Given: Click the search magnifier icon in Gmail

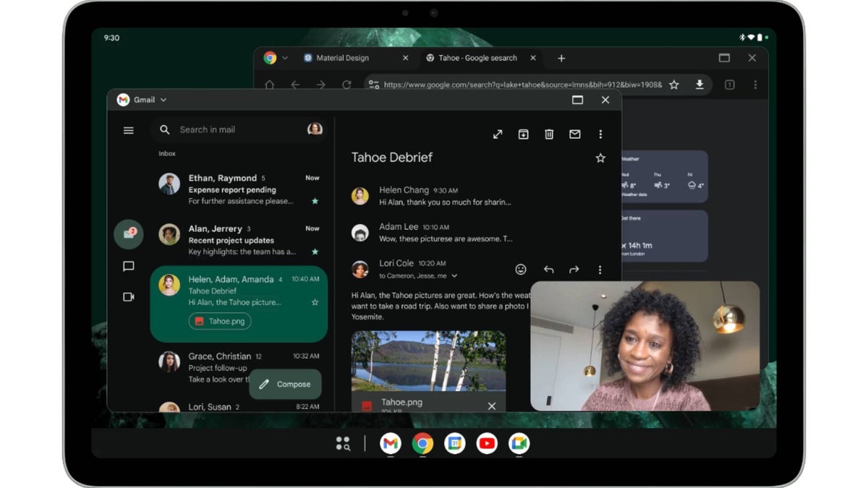Looking at the screenshot, I should tap(165, 129).
